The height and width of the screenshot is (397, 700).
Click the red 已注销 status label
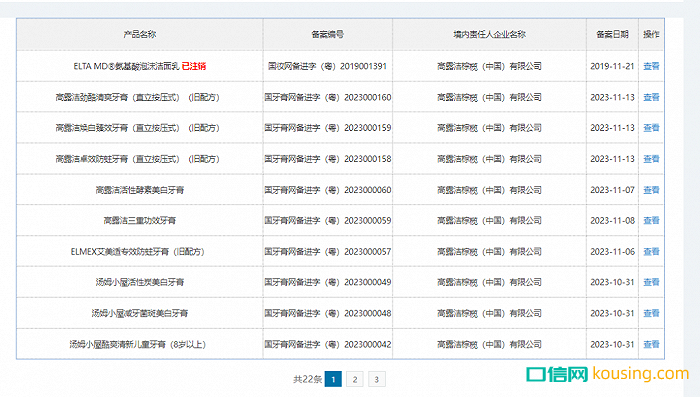[194, 66]
